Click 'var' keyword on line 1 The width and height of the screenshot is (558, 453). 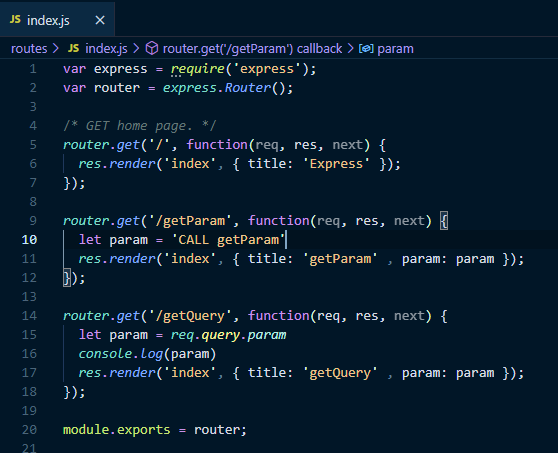pyautogui.click(x=74, y=69)
